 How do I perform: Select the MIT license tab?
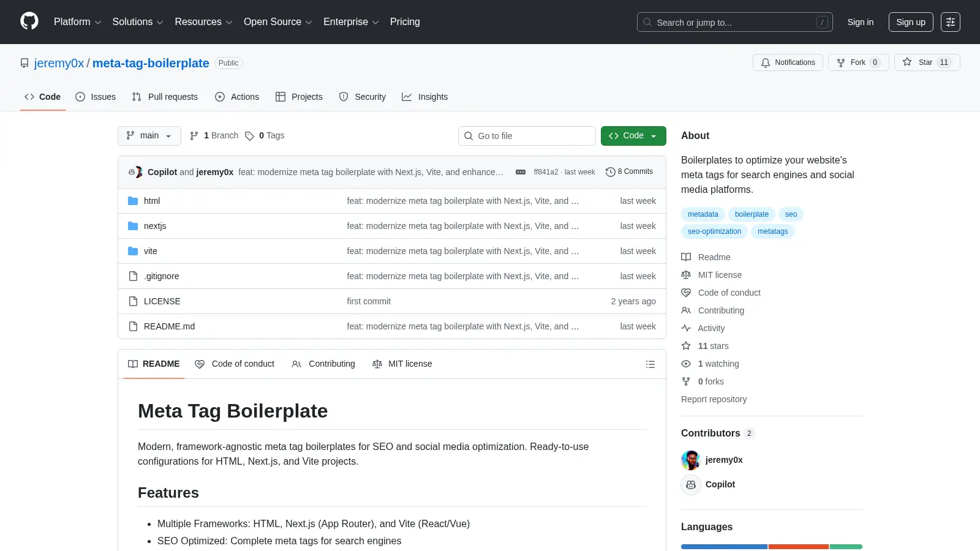(x=402, y=364)
